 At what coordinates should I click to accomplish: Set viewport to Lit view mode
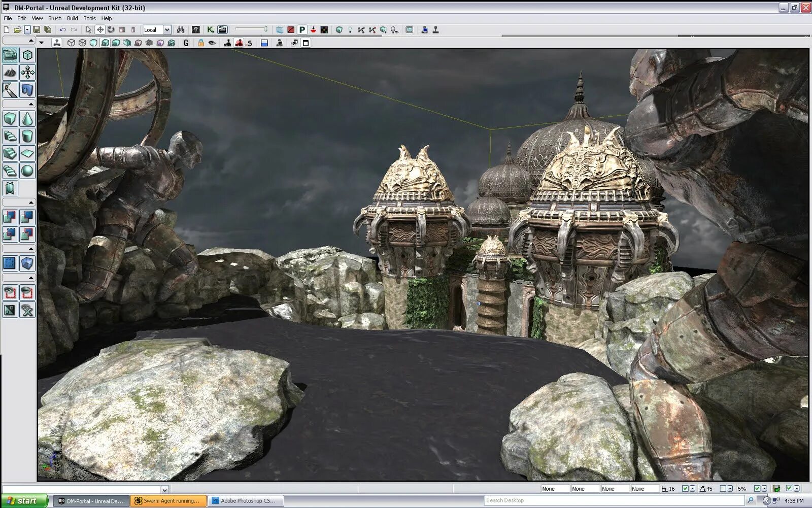click(105, 43)
